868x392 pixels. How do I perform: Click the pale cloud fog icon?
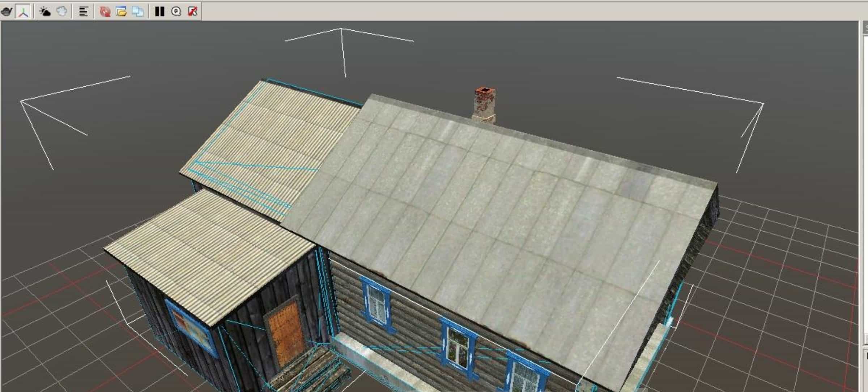pos(62,12)
